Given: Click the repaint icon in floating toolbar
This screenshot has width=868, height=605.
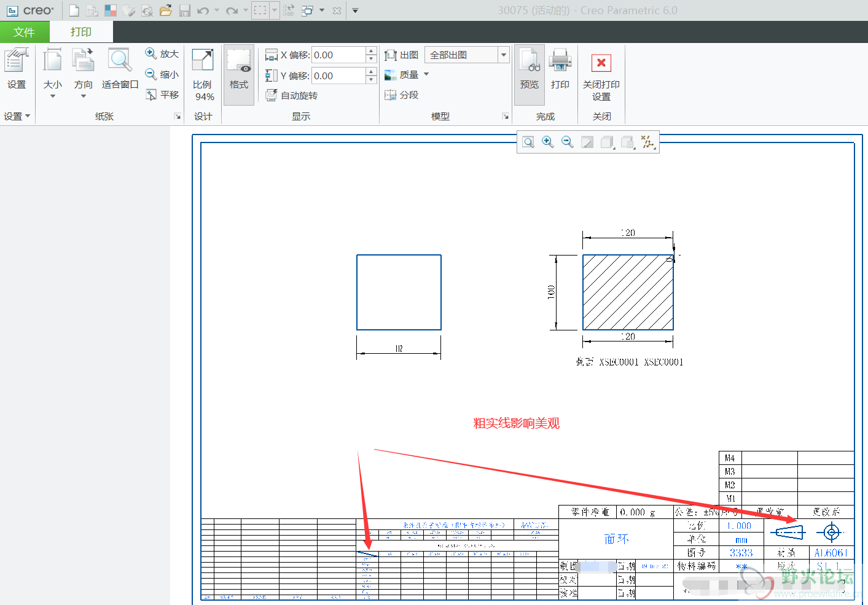Looking at the screenshot, I should tap(587, 142).
